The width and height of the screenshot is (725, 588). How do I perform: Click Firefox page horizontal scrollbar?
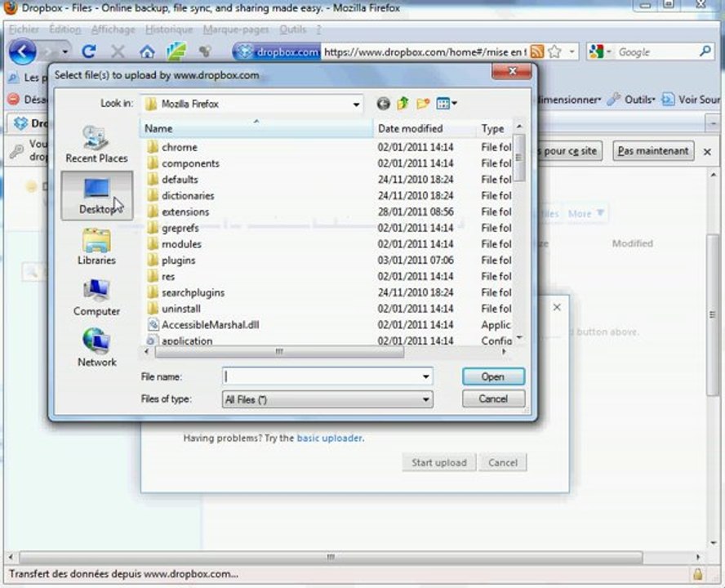(331, 557)
